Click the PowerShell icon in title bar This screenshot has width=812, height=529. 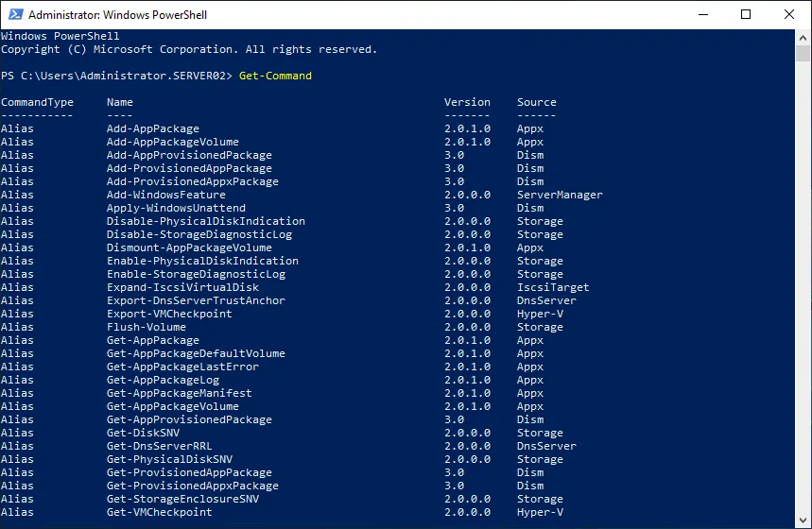14,14
